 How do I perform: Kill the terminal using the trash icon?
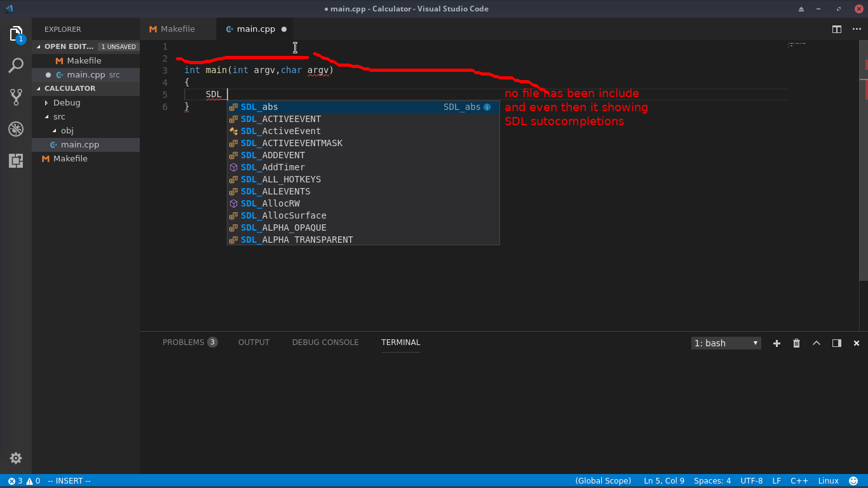796,343
